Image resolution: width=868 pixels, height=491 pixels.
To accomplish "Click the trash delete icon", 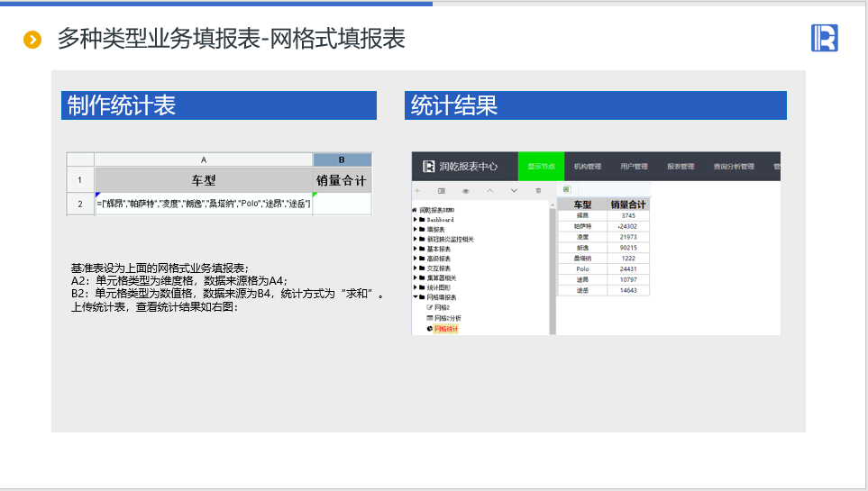I will [x=538, y=191].
